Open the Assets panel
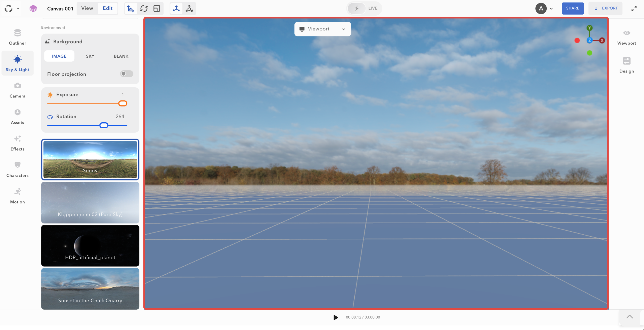Image resolution: width=644 pixels, height=330 pixels. click(x=17, y=116)
